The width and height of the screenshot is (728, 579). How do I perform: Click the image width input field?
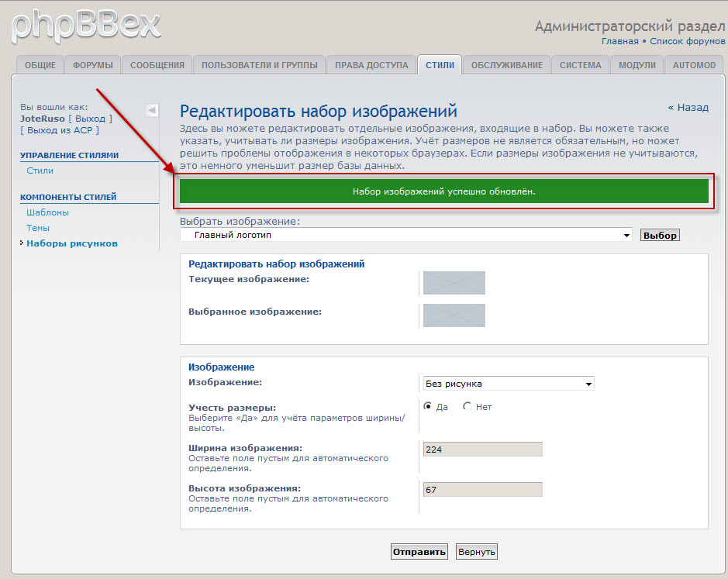(x=482, y=450)
